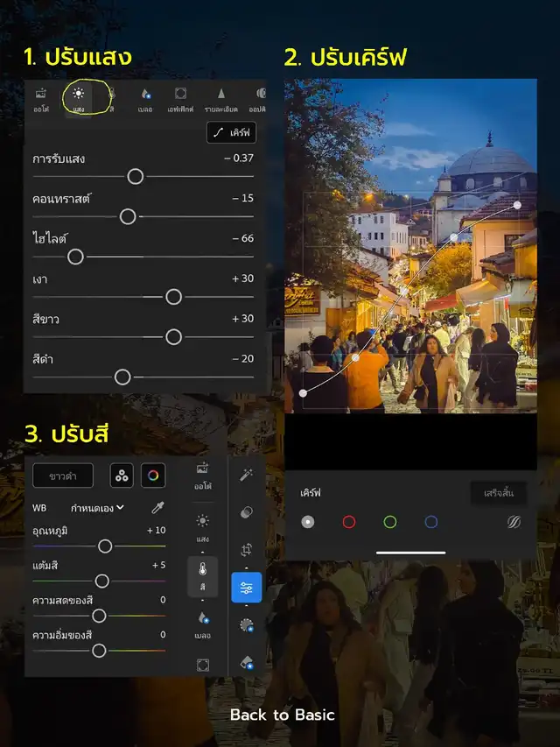Open the color grading wheel icon
This screenshot has height=747, width=560.
[153, 476]
